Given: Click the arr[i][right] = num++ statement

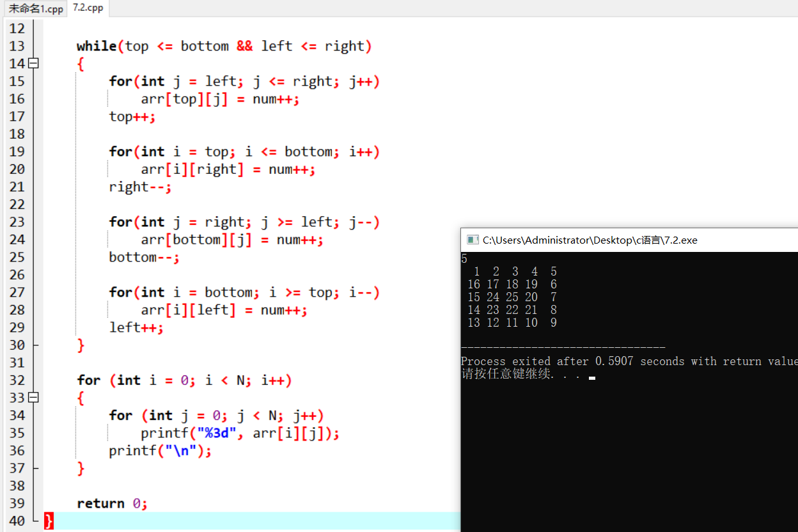Looking at the screenshot, I should point(228,169).
